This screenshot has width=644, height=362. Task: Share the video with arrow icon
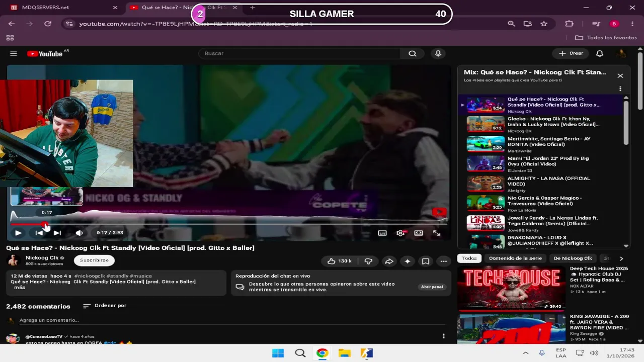tap(389, 261)
